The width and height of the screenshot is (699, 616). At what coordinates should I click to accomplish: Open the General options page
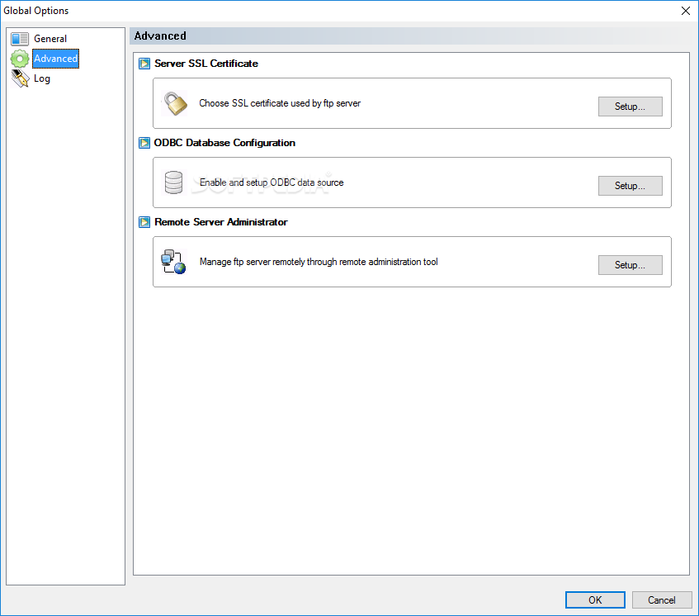coord(50,39)
